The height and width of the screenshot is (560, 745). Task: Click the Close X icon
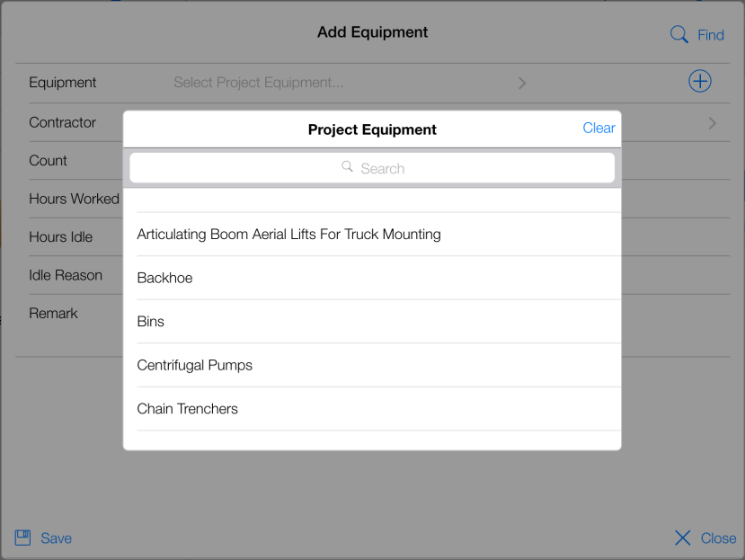click(x=683, y=538)
